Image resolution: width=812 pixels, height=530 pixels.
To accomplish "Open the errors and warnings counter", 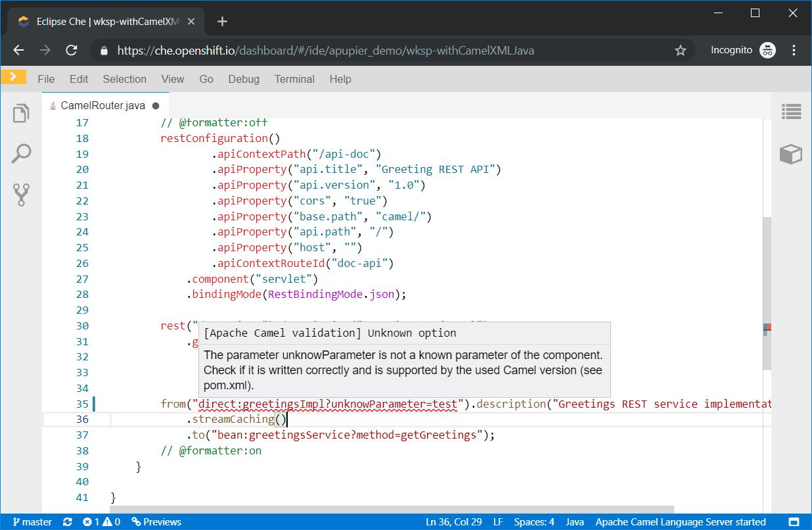I will tap(101, 522).
